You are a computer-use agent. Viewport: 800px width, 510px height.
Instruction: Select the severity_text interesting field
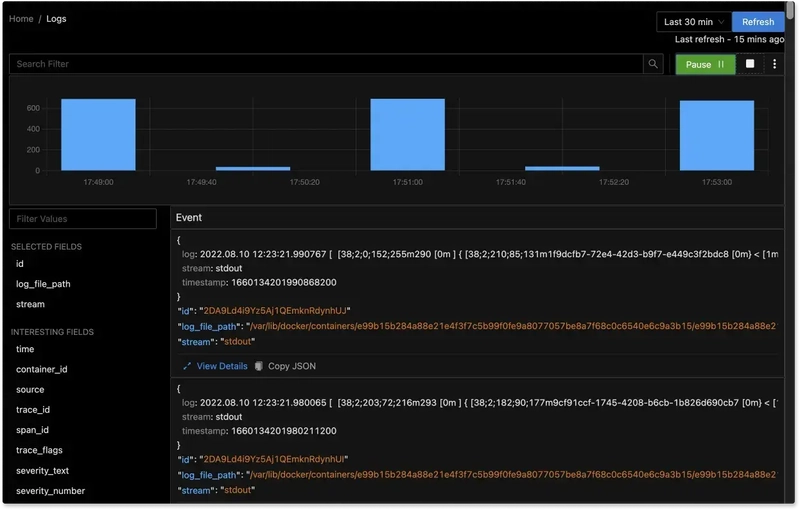tap(42, 471)
